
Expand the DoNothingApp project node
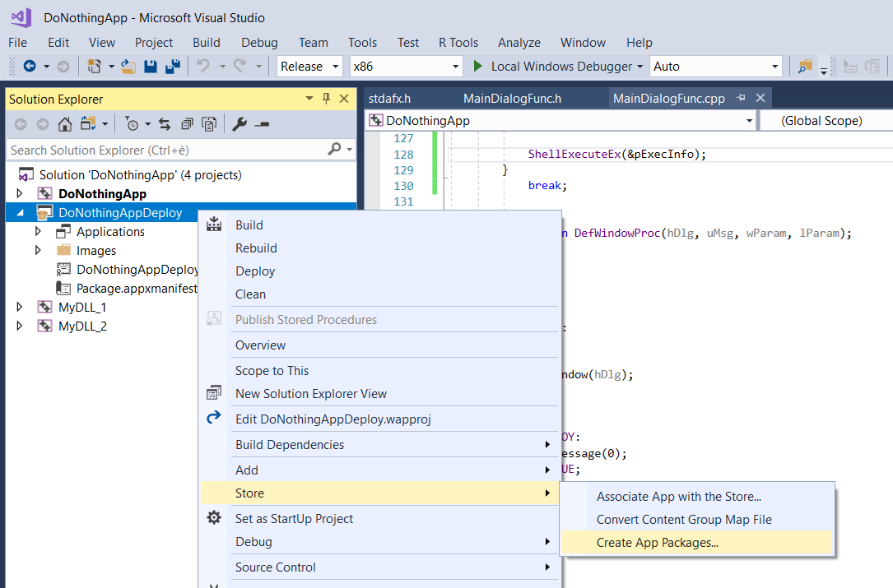coord(20,193)
